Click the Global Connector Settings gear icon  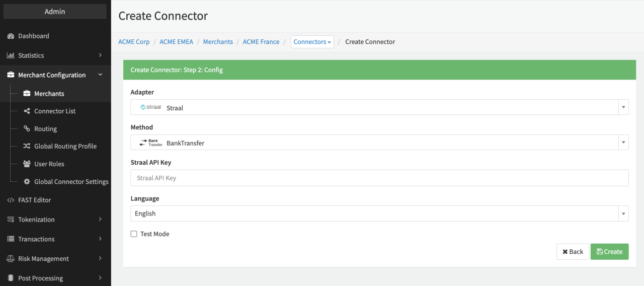[x=27, y=182]
